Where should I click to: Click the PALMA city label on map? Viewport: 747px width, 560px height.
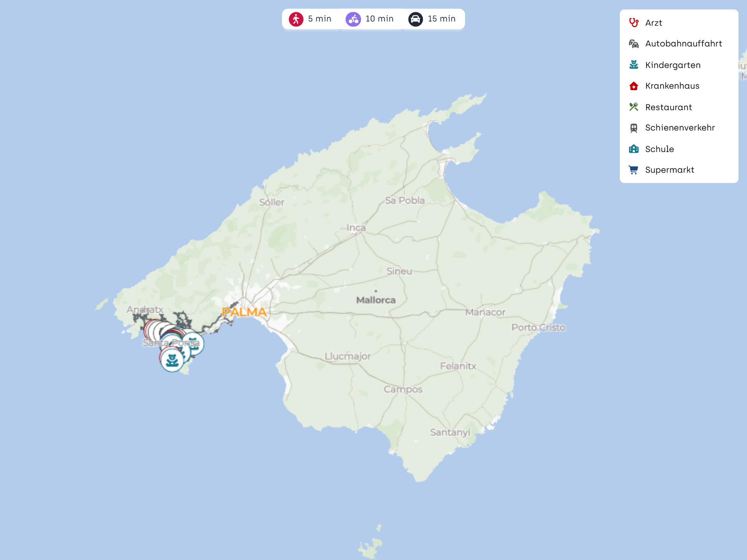pos(244,312)
